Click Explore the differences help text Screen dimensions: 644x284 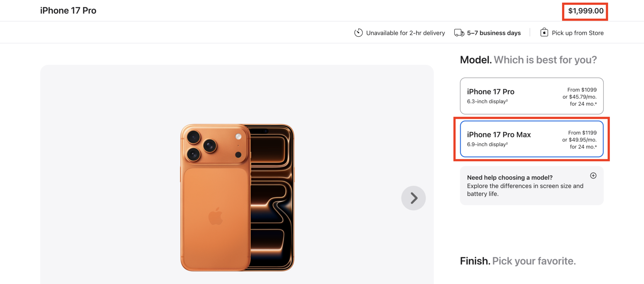525,190
